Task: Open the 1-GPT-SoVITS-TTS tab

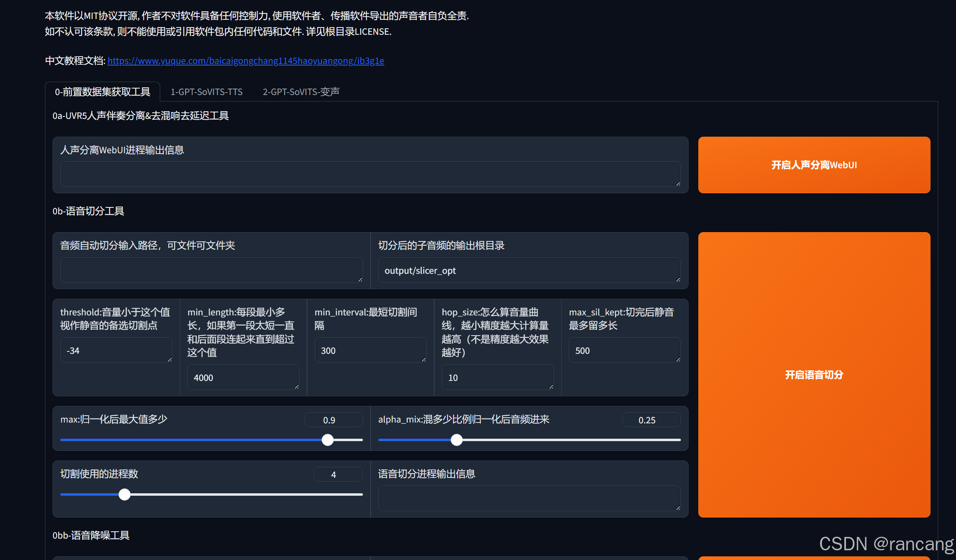Action: [206, 92]
